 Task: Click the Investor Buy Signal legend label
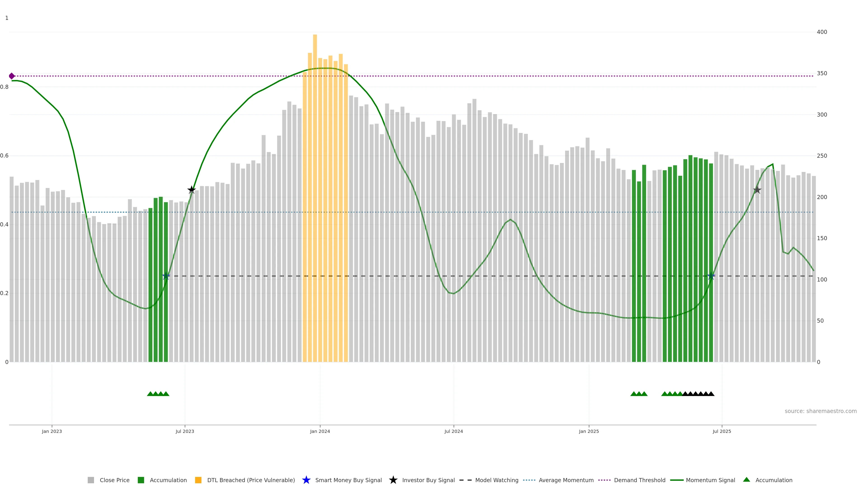coord(428,480)
